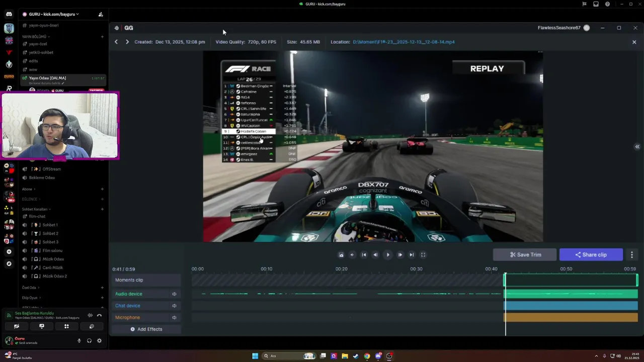Expand EĞLENCE category
The image size is (644, 362).
30,199
